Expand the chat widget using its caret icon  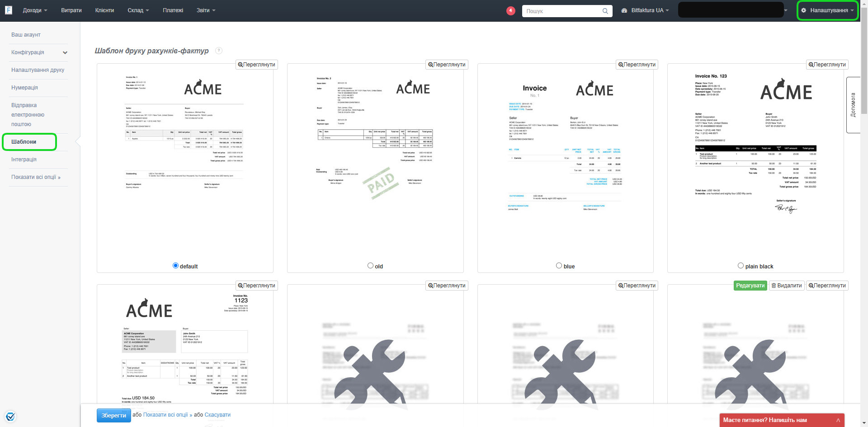[x=838, y=420]
